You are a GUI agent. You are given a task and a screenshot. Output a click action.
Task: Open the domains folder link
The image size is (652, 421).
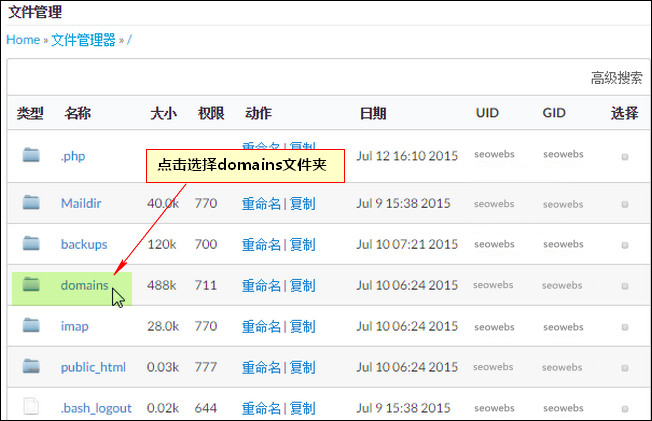tap(84, 285)
